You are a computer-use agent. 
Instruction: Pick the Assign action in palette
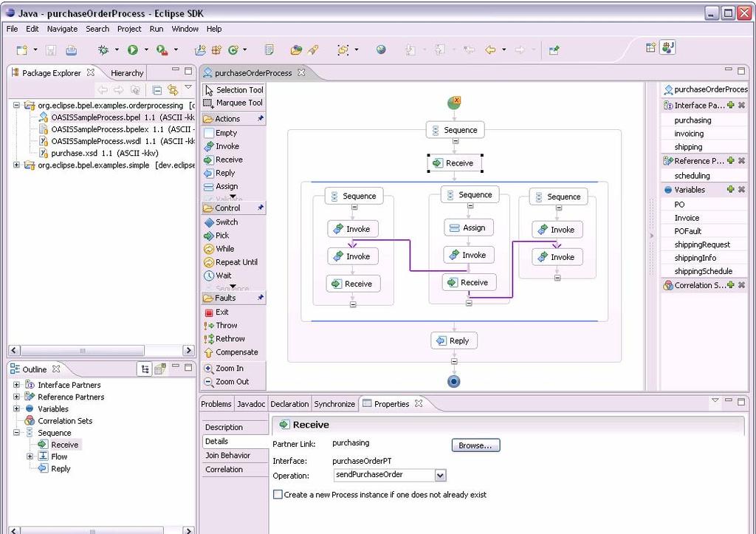point(221,186)
